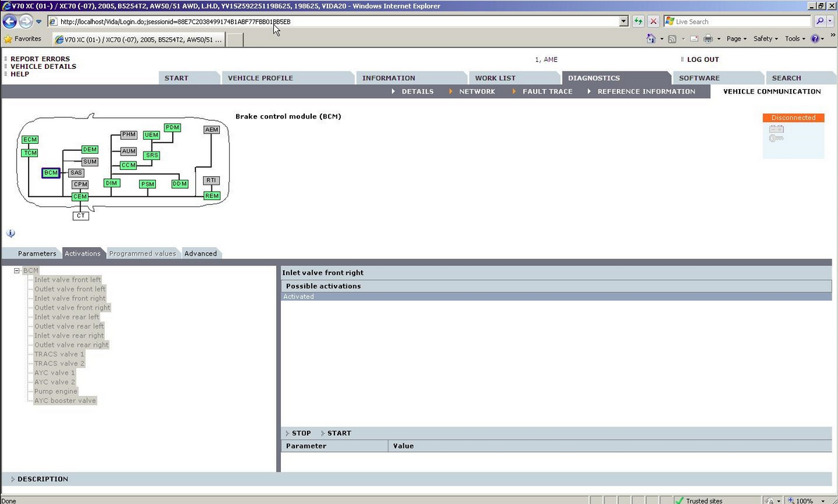Select the ECM module box in diagram

(30, 140)
